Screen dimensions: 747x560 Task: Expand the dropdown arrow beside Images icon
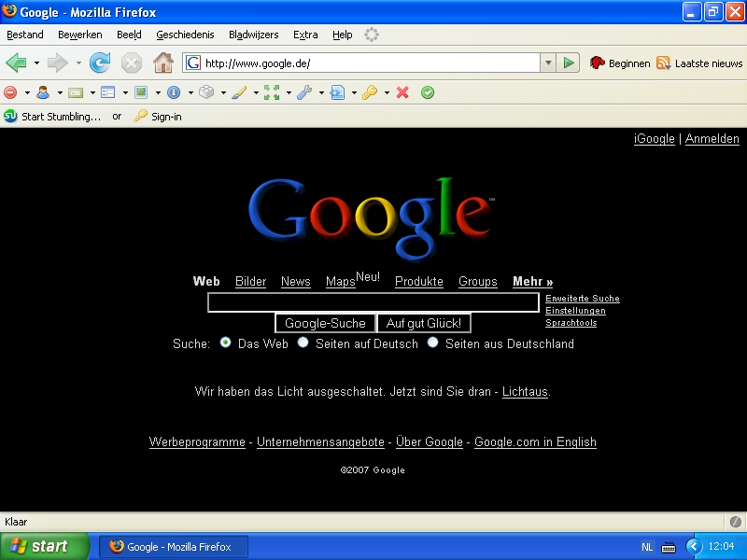(x=158, y=92)
